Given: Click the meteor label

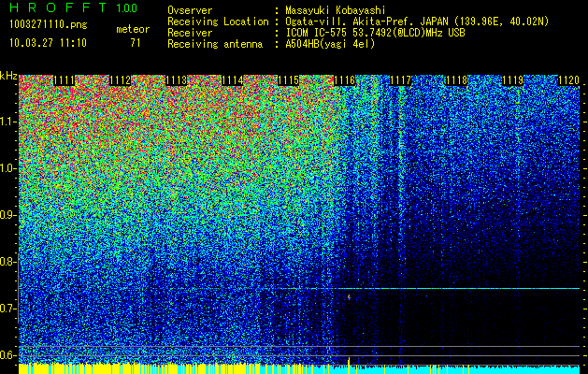Looking at the screenshot, I should [x=133, y=29].
